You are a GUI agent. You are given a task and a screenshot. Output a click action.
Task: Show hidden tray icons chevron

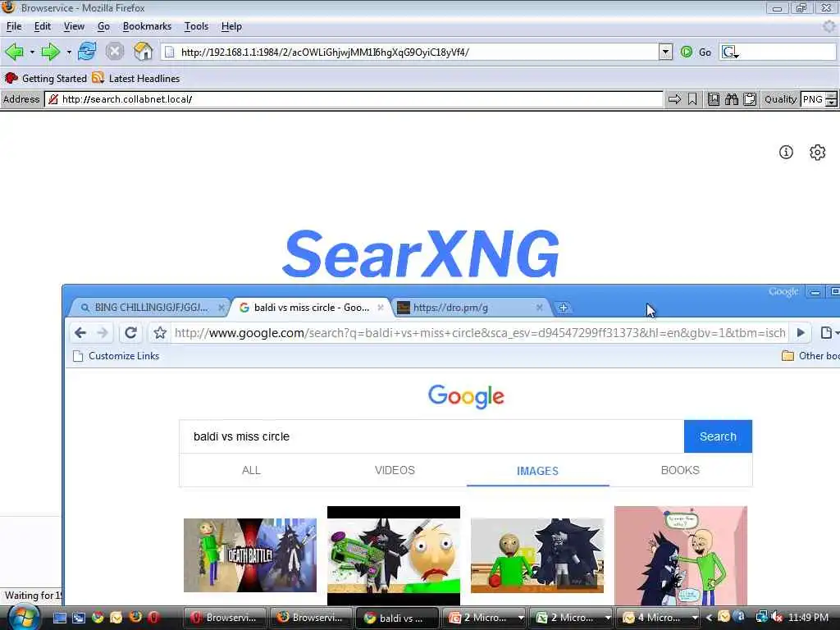click(709, 618)
